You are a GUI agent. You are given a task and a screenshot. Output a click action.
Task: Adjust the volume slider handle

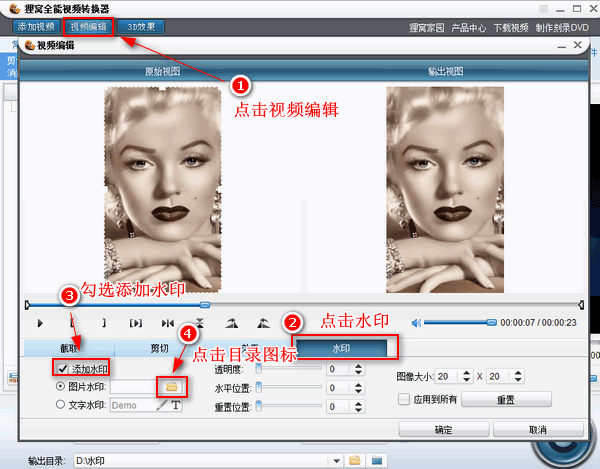pyautogui.click(x=491, y=322)
